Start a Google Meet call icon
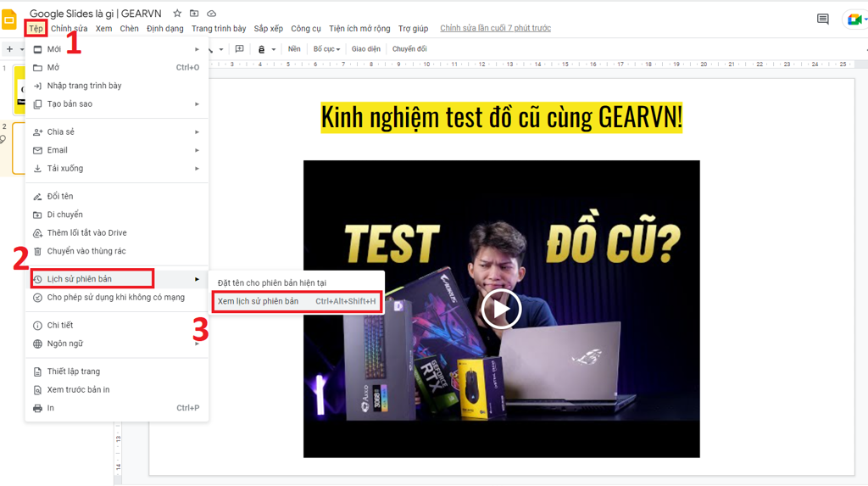 [x=855, y=20]
